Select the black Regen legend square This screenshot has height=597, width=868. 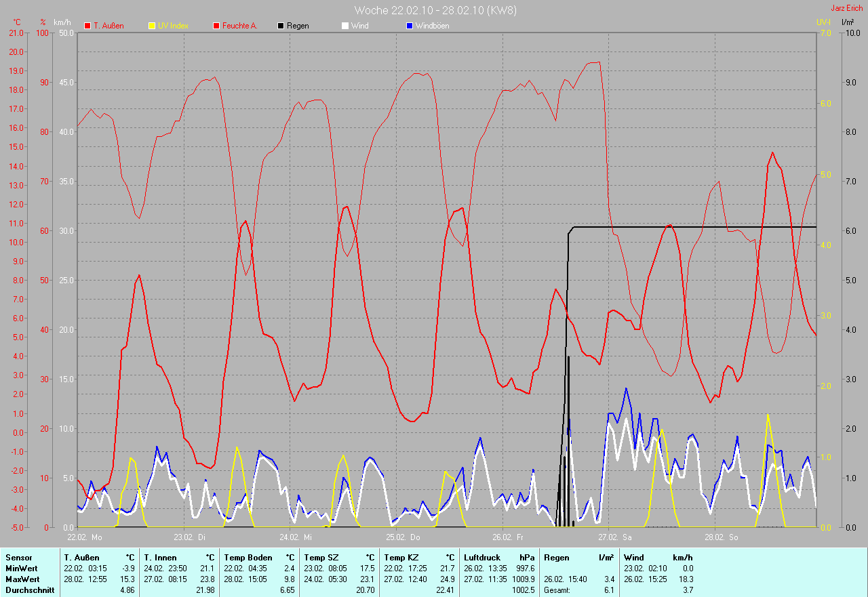pos(281,26)
